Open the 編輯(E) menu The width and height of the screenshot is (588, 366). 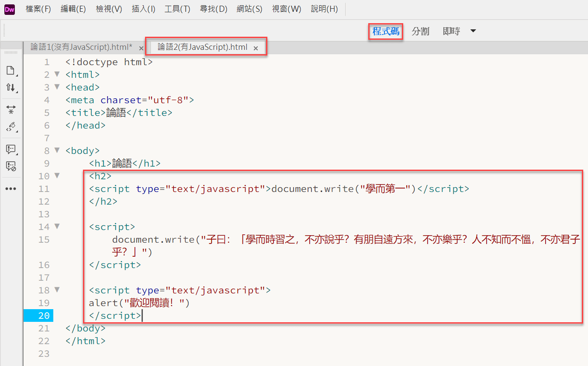73,9
